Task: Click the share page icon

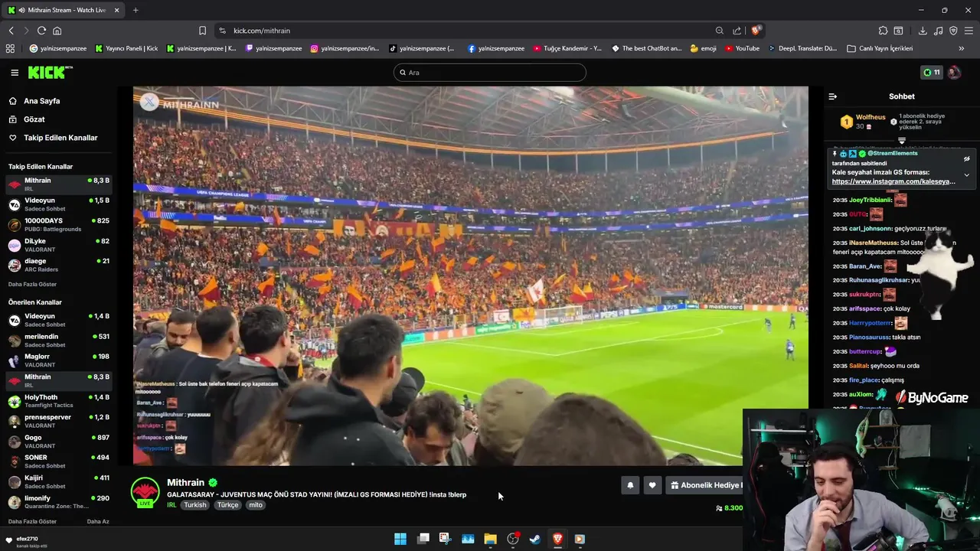Action: 737,31
